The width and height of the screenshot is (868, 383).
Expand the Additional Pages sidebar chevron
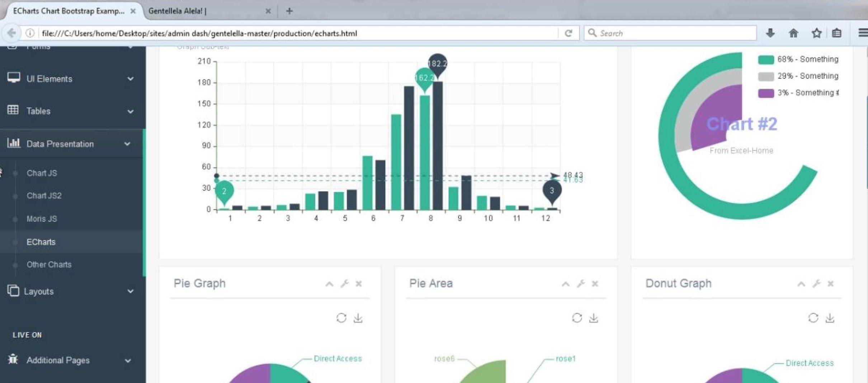tap(128, 360)
